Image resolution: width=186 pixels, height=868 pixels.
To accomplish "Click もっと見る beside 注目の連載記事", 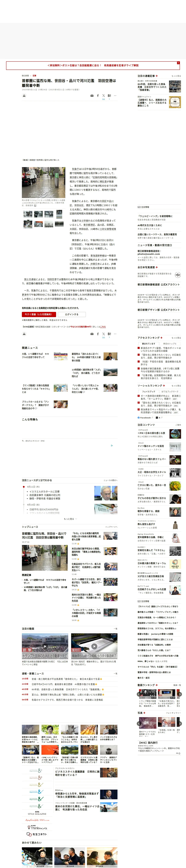I will pyautogui.click(x=176, y=76).
